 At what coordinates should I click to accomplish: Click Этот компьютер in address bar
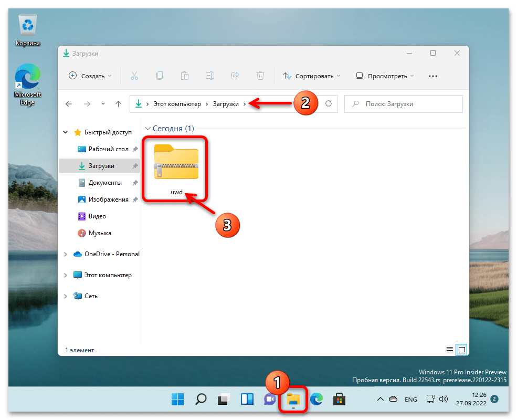tap(177, 104)
